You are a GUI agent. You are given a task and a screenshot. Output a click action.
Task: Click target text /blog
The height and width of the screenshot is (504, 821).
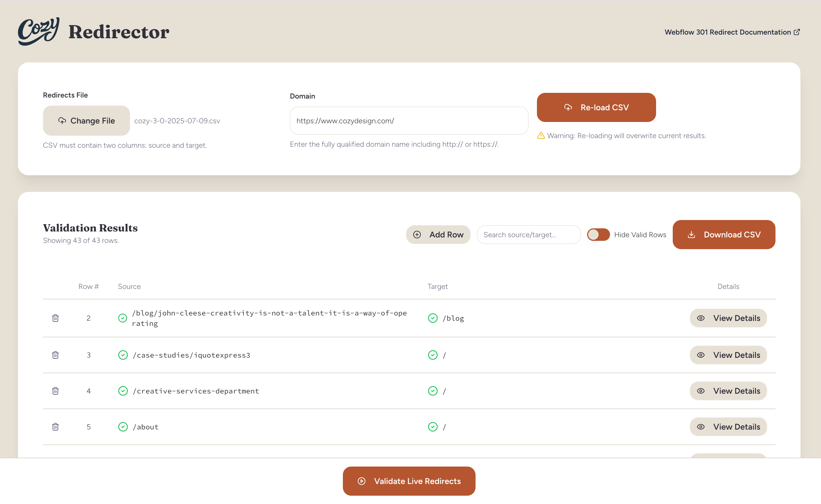(453, 318)
